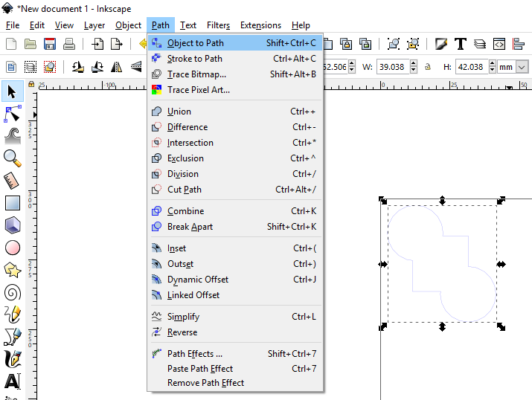Choose Union from Path menu
Image resolution: width=532 pixels, height=400 pixels.
[235, 112]
